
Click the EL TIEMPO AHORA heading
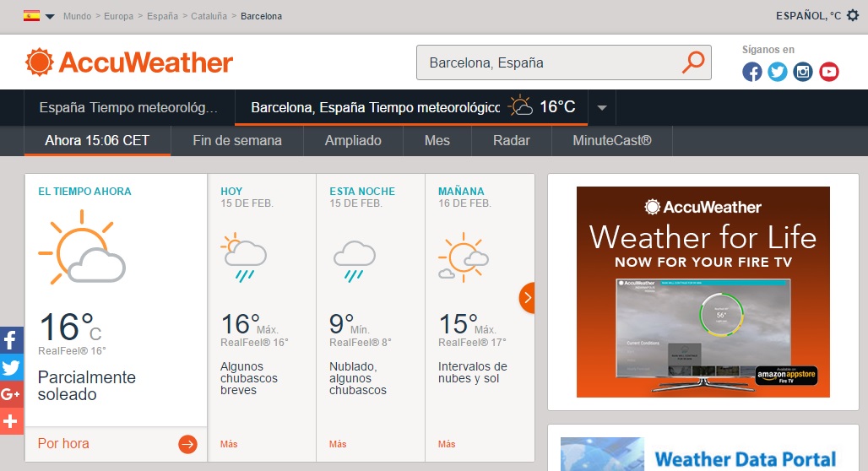[84, 192]
